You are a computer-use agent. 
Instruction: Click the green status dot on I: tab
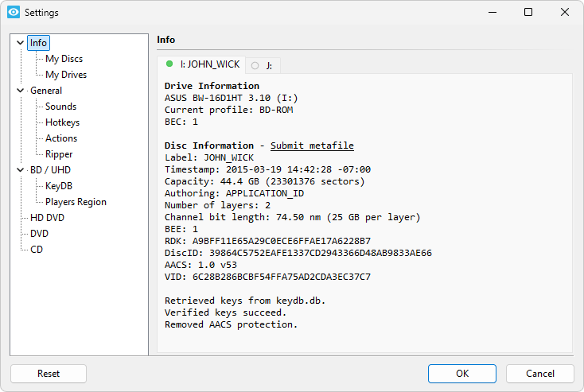click(169, 64)
